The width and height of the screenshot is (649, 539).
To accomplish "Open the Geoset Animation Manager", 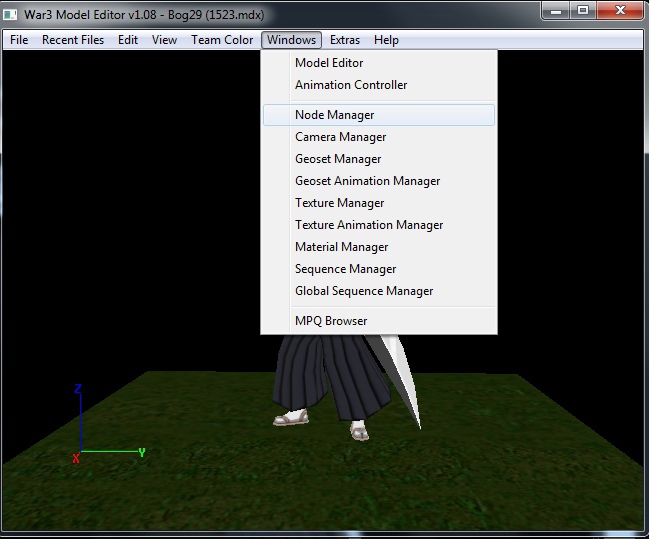I will coord(379,180).
